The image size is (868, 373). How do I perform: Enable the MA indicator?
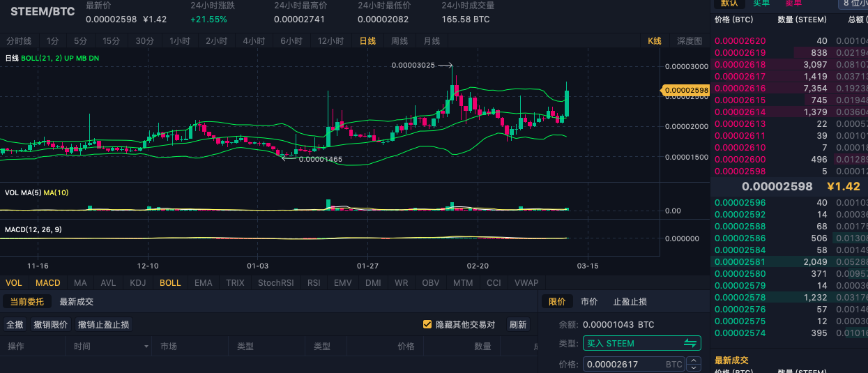pos(80,282)
